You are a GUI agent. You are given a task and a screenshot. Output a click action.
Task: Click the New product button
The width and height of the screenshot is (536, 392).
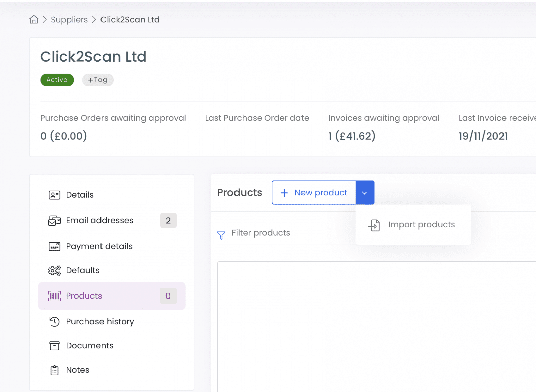tap(314, 193)
